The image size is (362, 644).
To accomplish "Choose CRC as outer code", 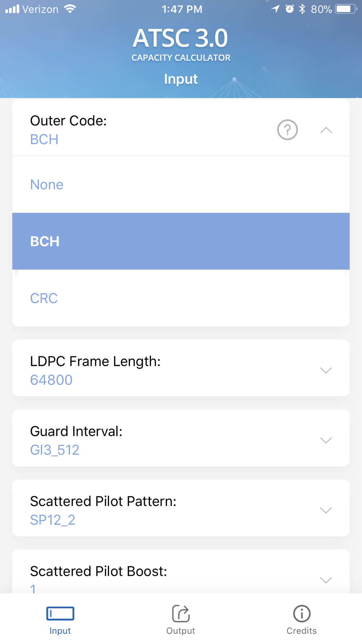I will coord(181,298).
